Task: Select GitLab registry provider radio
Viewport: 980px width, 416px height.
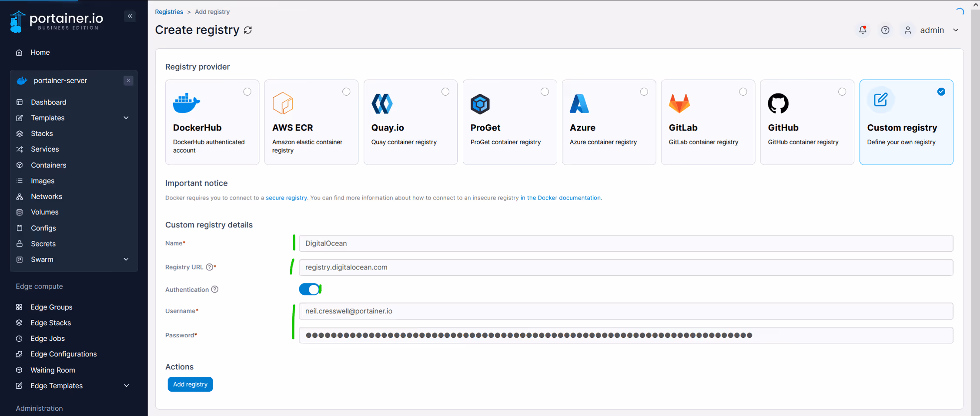Action: pyautogui.click(x=743, y=92)
